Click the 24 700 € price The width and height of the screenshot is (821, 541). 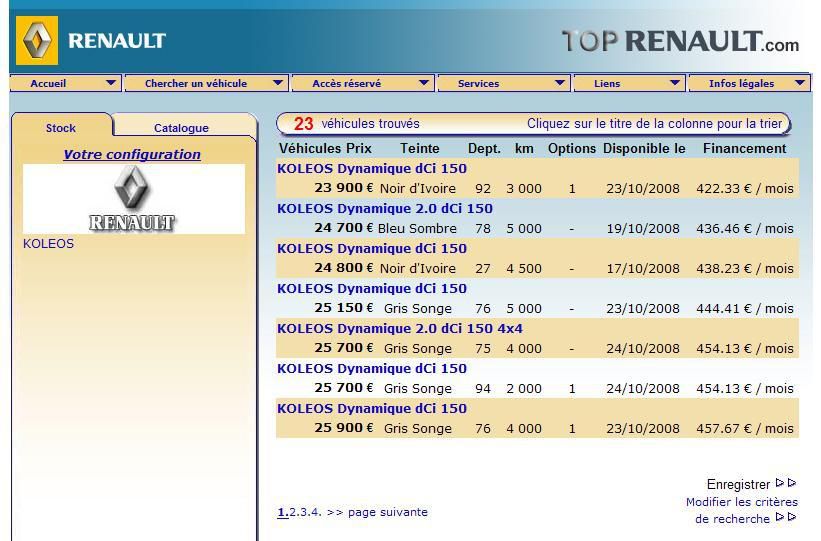coord(344,228)
